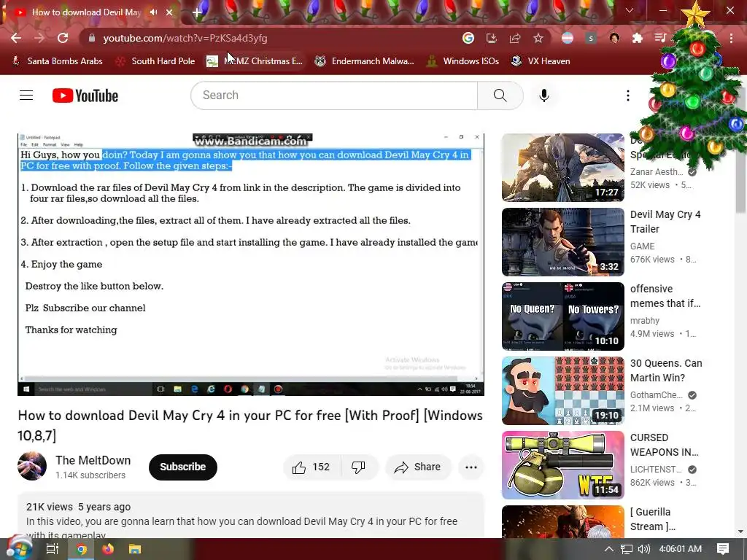This screenshot has height=560, width=747.
Task: Open the network tray icon
Action: pyautogui.click(x=627, y=549)
